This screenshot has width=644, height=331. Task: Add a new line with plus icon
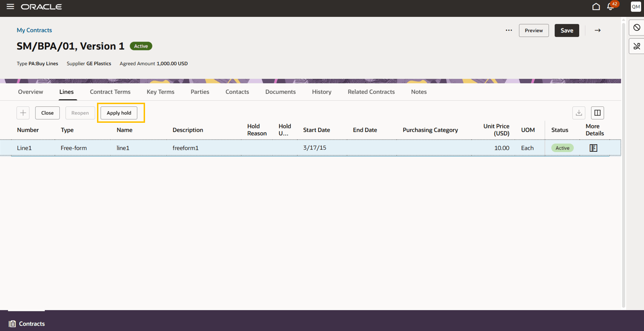(23, 113)
